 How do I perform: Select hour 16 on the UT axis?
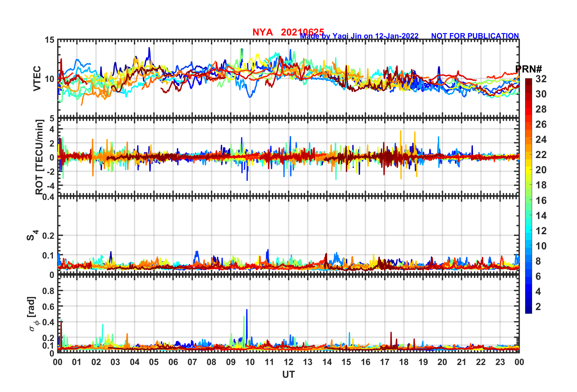pos(366,362)
